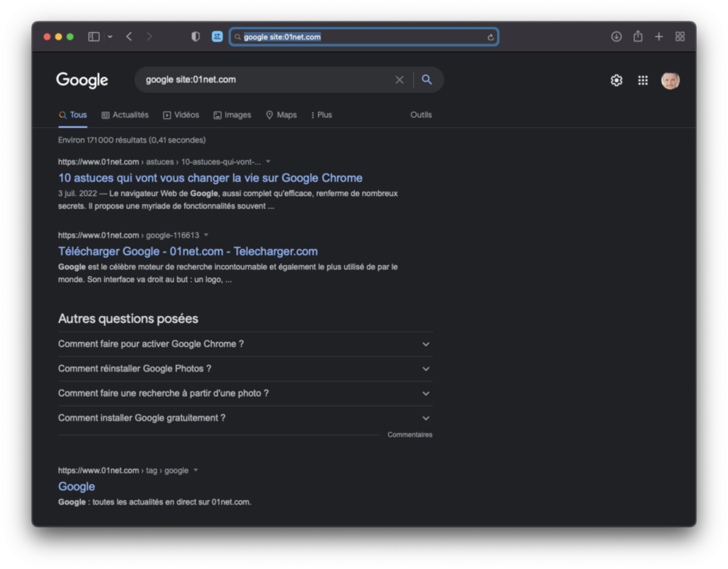This screenshot has height=569, width=728.
Task: Show tab overview grid icon
Action: click(x=680, y=37)
